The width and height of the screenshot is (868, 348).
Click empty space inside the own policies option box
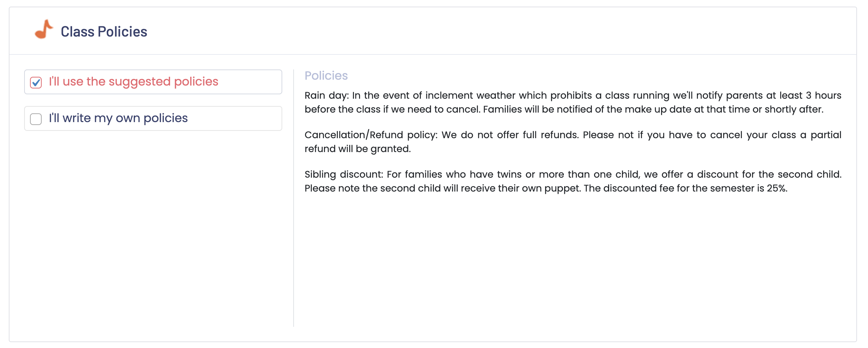tap(235, 118)
